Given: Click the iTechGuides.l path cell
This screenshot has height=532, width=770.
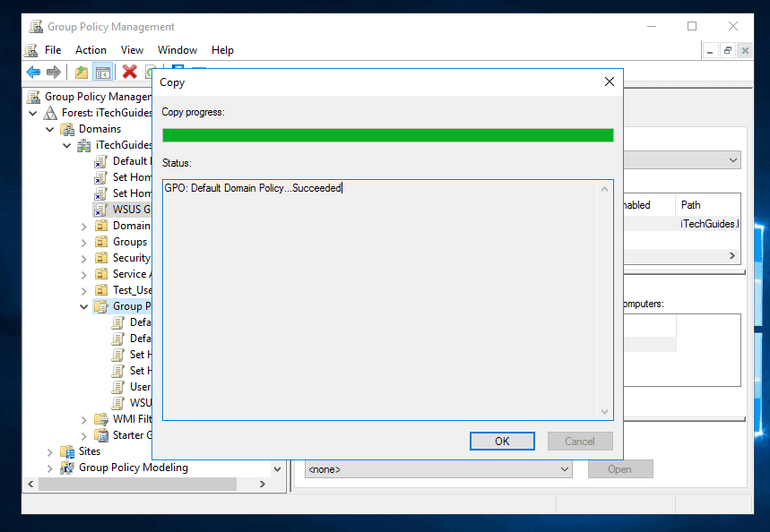Looking at the screenshot, I should coord(710,224).
